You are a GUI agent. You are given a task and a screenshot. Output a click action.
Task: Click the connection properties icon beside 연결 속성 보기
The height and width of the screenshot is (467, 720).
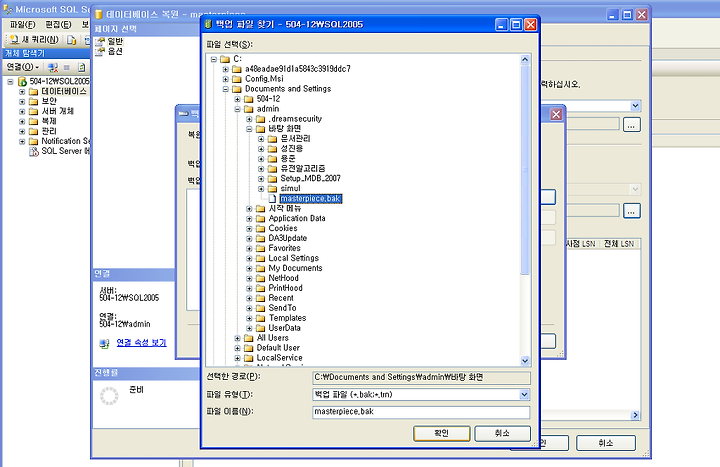click(x=105, y=343)
